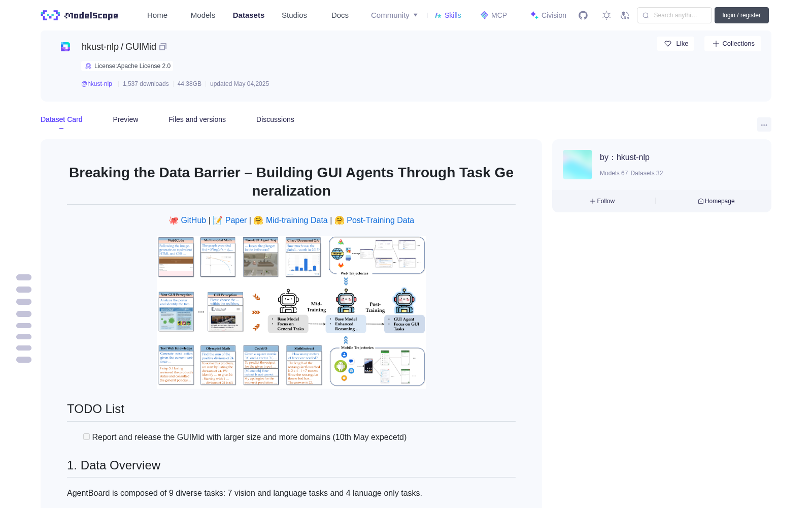
Task: Open the Studios nav item
Action: point(294,15)
